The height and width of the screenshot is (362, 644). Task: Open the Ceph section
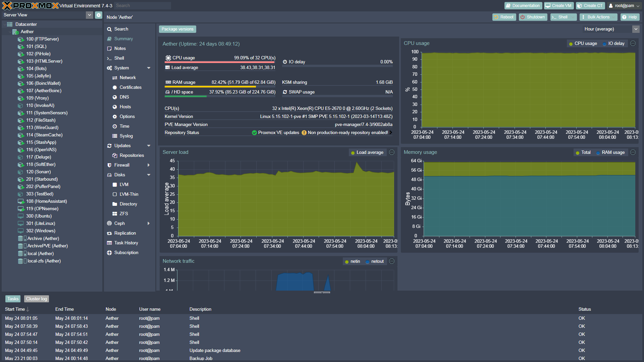click(119, 224)
